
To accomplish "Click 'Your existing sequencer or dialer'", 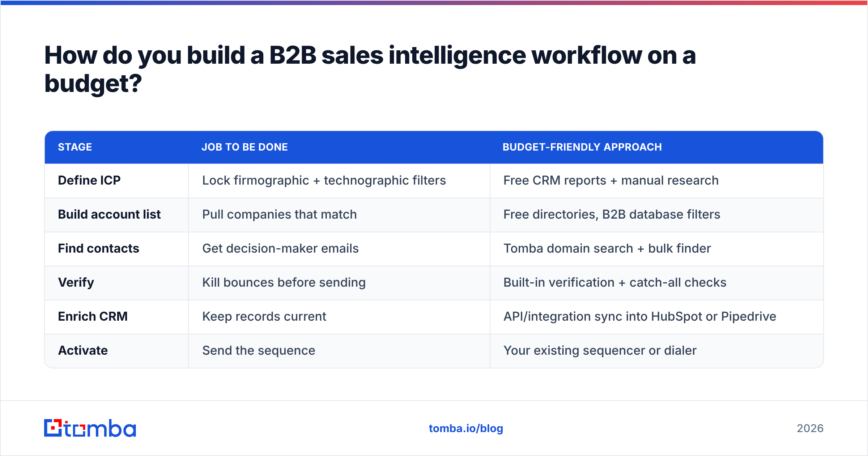I will coord(600,351).
